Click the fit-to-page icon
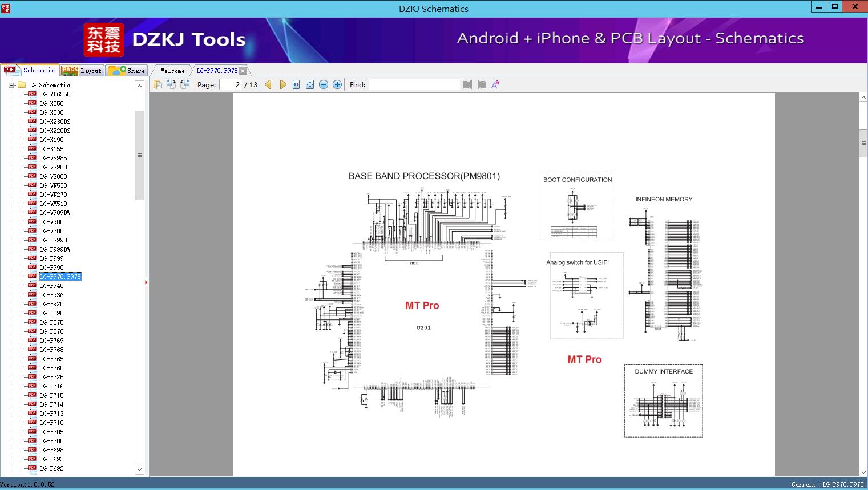 click(310, 84)
